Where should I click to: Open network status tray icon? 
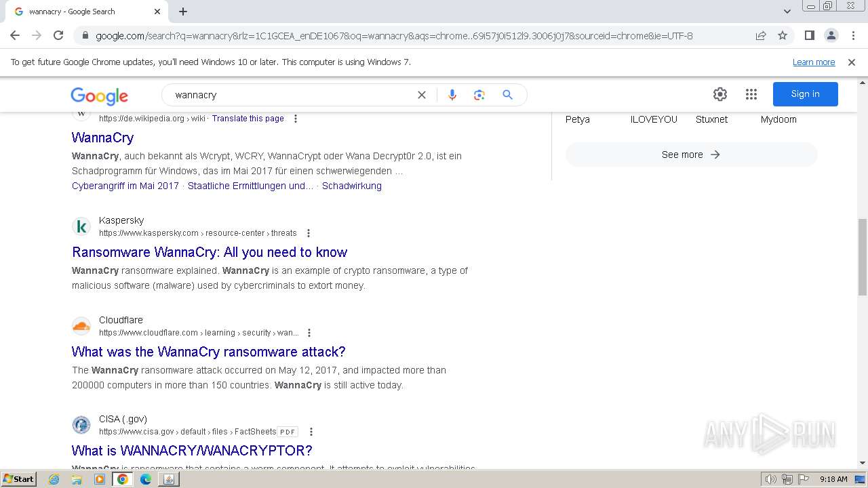tap(787, 479)
